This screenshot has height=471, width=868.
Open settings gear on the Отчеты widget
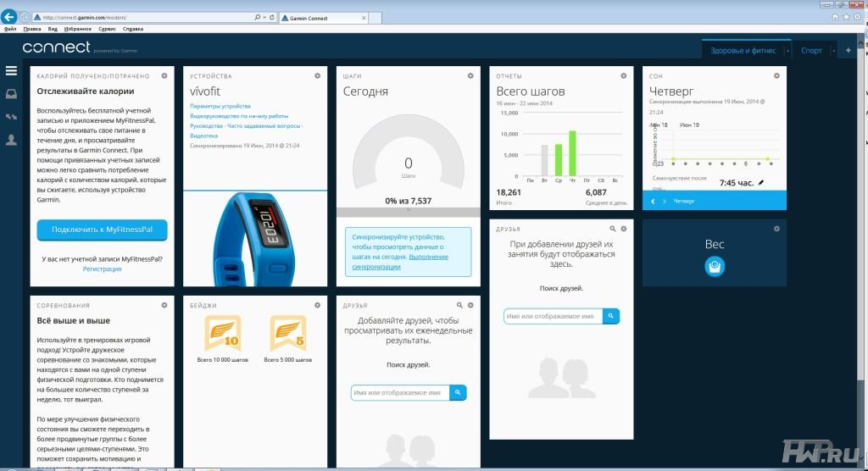[x=623, y=76]
